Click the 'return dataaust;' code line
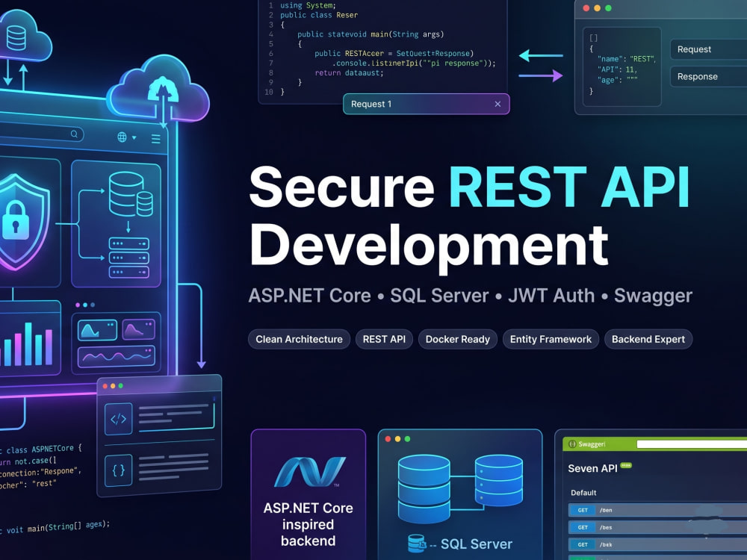The image size is (747, 560). pyautogui.click(x=349, y=73)
